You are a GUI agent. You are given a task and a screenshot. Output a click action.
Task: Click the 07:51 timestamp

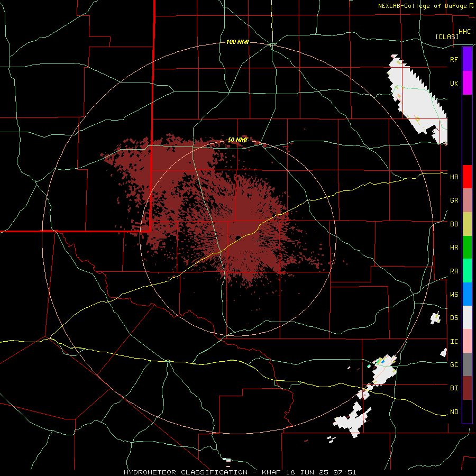click(345, 472)
